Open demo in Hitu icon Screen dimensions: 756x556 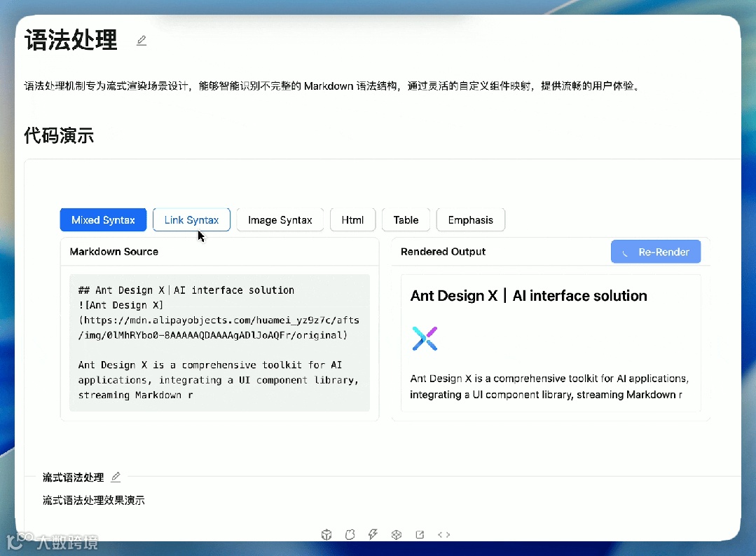350,534
